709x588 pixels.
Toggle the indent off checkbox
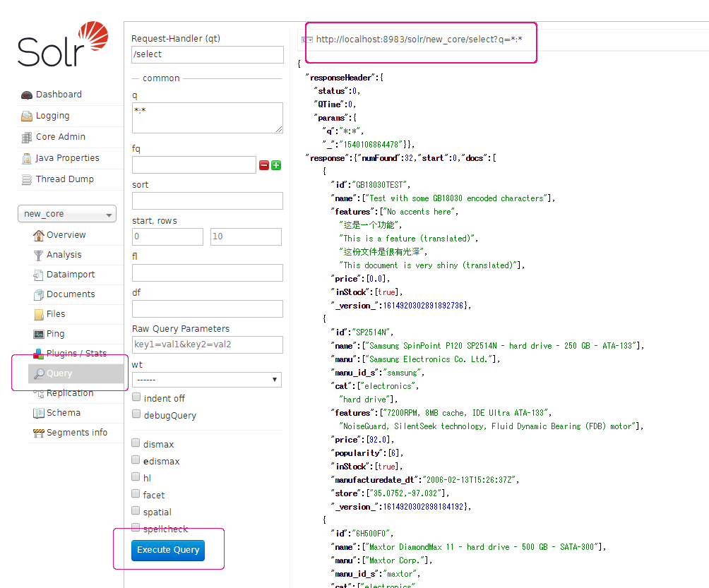pyautogui.click(x=136, y=397)
